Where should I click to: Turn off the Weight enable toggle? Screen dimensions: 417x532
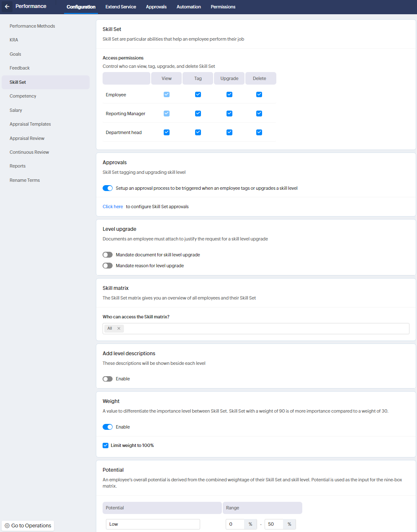pyautogui.click(x=108, y=427)
